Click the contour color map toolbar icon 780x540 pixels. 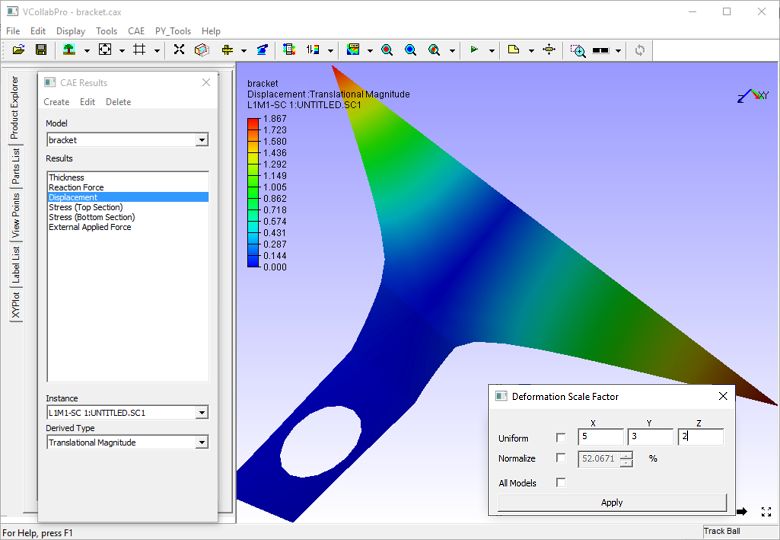(x=353, y=50)
